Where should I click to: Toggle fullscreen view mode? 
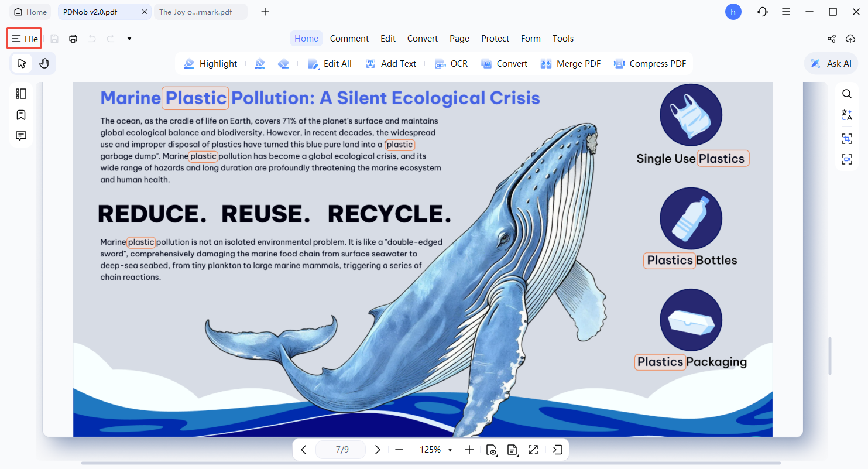(x=533, y=450)
